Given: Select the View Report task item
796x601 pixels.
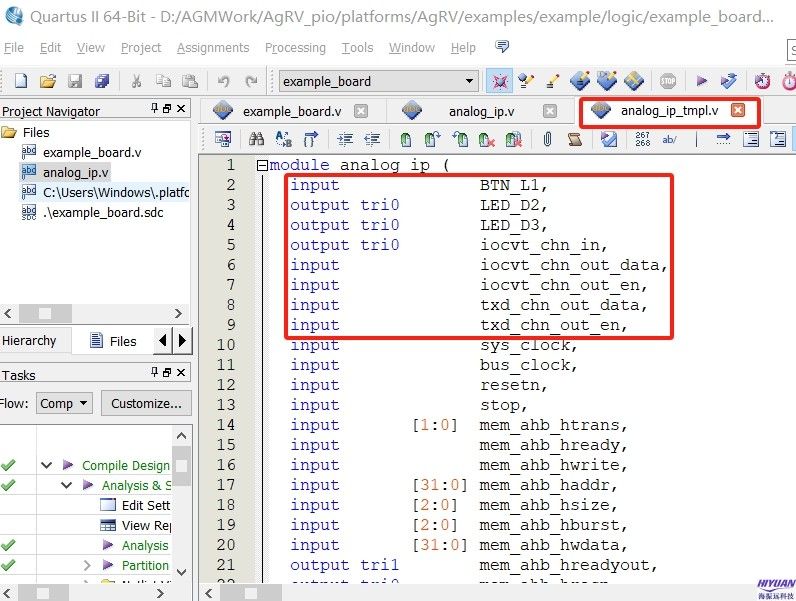Looking at the screenshot, I should coord(146,525).
